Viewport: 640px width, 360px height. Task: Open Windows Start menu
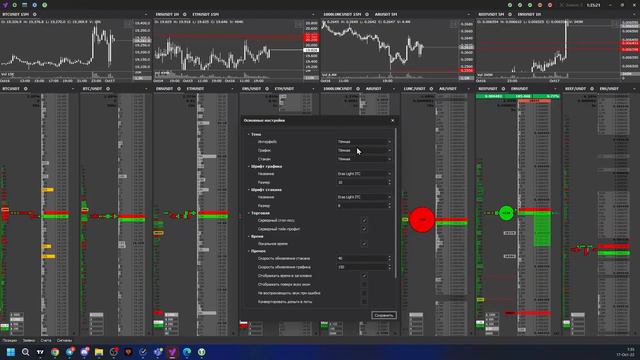tap(11, 352)
